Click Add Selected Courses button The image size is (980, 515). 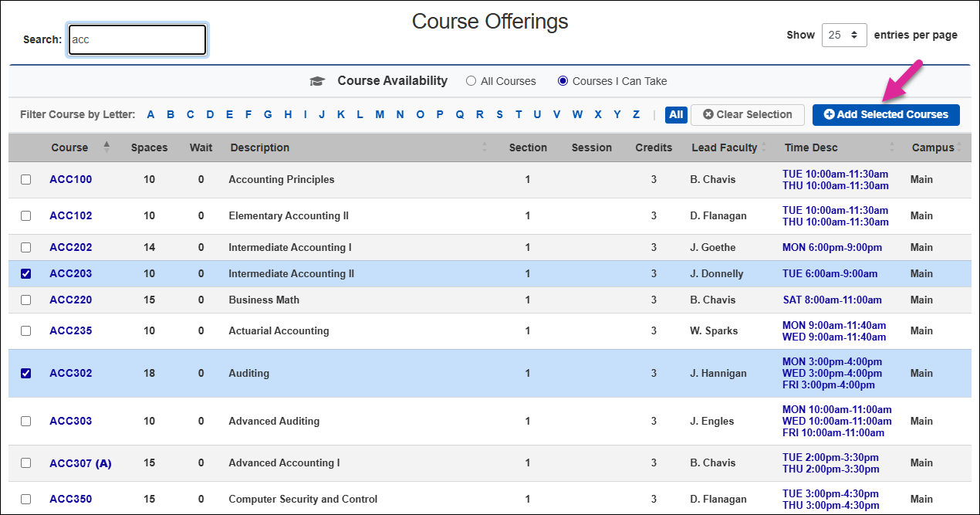886,115
